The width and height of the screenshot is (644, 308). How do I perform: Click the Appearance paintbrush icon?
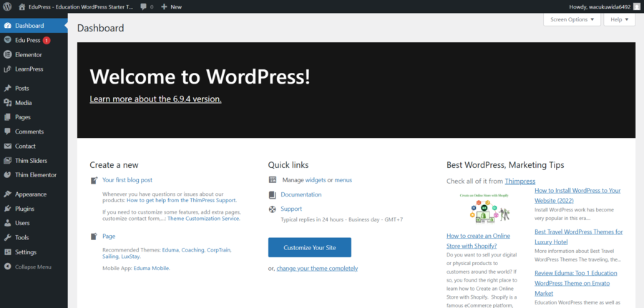7,194
